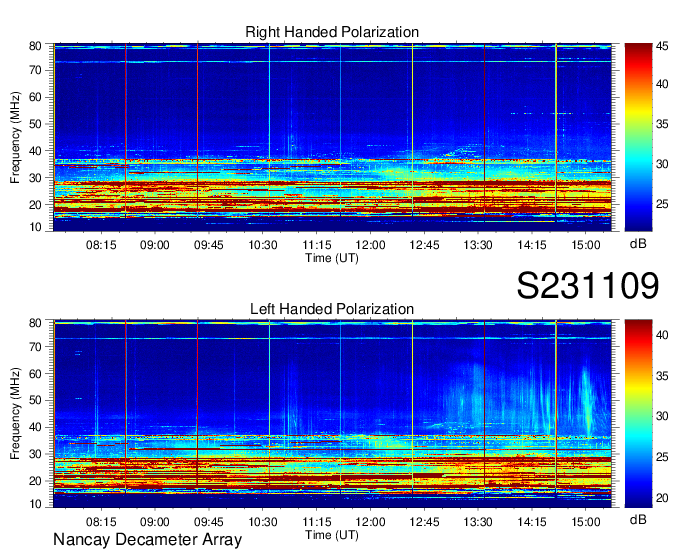Click the "Left Handed Polarization" plot title

[x=332, y=309]
